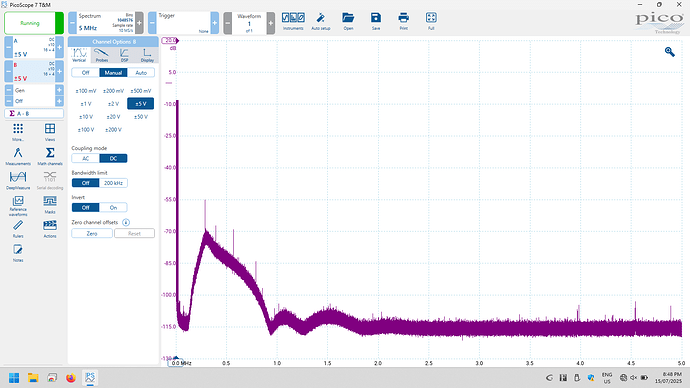Image resolution: width=690 pixels, height=388 pixels.
Task: Decrease Spectrum range with minus button
Action: click(73, 23)
